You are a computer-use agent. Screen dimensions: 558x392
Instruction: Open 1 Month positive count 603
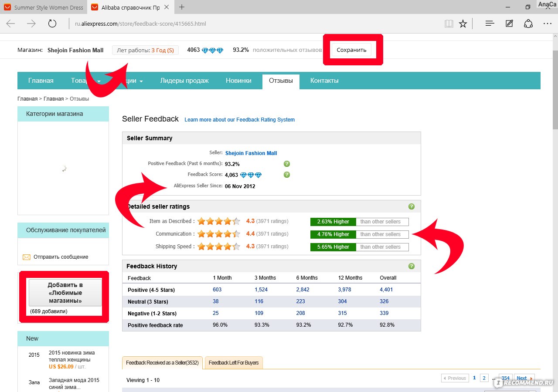(x=217, y=290)
